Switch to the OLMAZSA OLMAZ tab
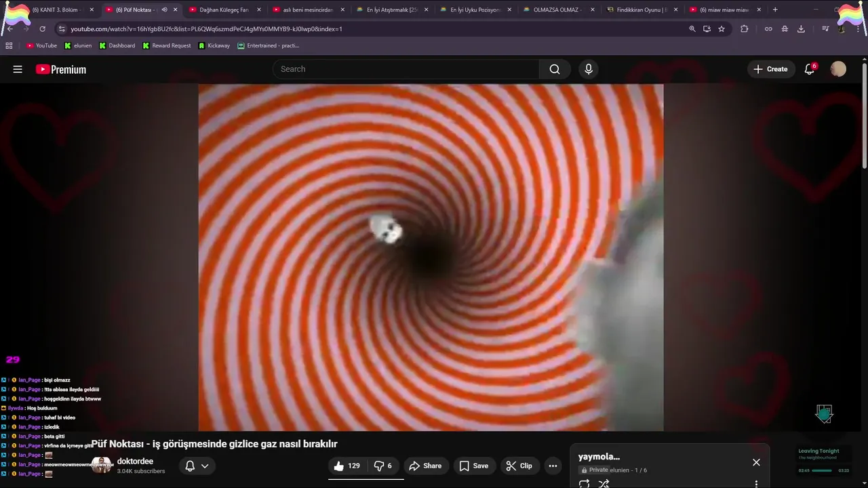The width and height of the screenshot is (868, 488). 558,9
